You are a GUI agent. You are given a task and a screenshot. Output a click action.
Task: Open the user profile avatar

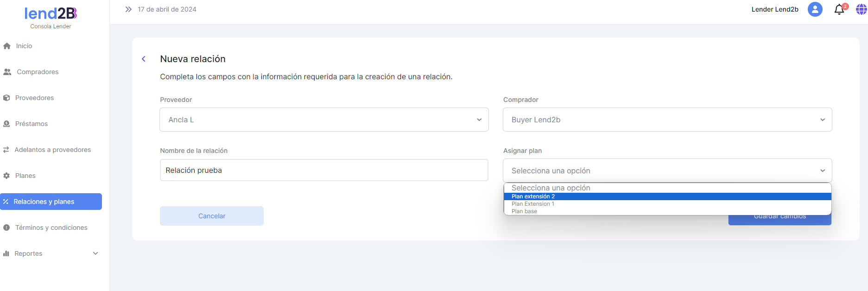tap(815, 9)
